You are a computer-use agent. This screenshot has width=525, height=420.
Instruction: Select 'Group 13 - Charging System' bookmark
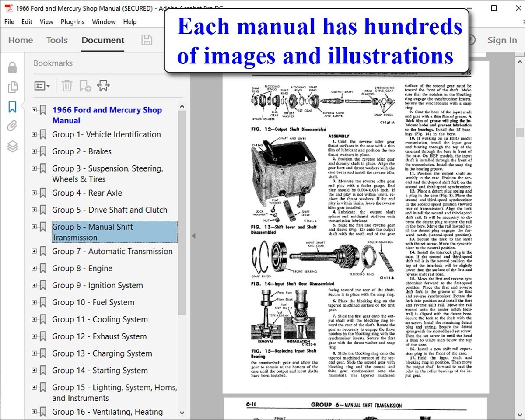pyautogui.click(x=102, y=353)
